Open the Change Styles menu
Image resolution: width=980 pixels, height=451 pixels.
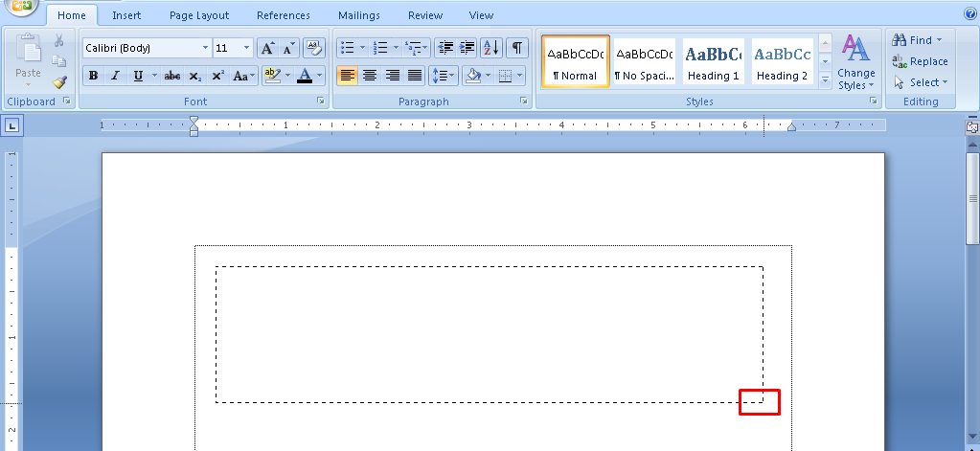(855, 62)
